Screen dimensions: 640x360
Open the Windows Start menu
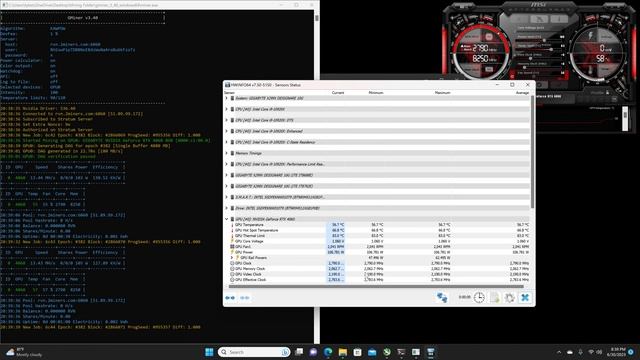[209, 352]
